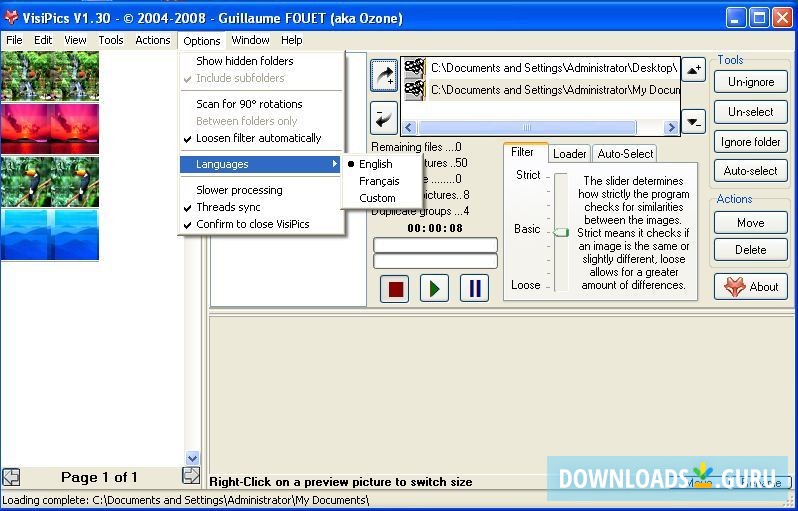This screenshot has width=798, height=511.
Task: Open the Actions menu
Action: point(153,40)
